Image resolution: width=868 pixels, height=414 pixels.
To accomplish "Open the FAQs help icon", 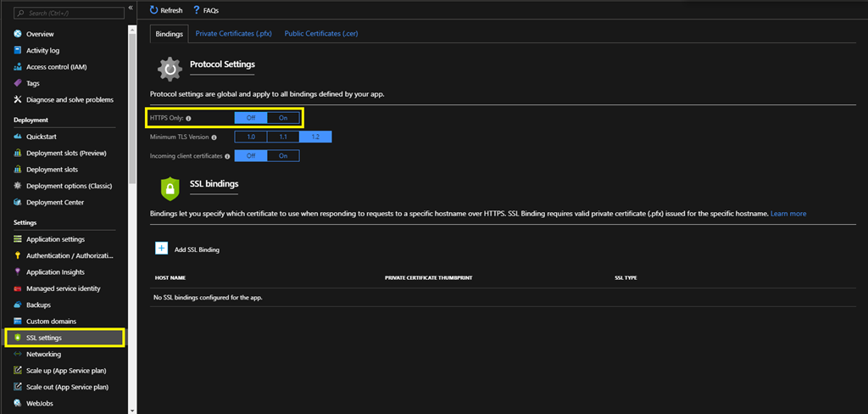I will click(x=197, y=10).
